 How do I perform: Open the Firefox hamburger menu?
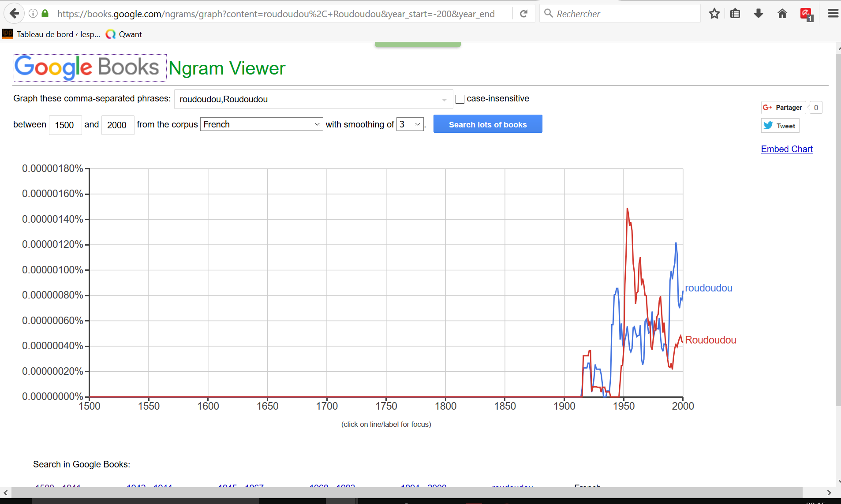click(x=833, y=14)
